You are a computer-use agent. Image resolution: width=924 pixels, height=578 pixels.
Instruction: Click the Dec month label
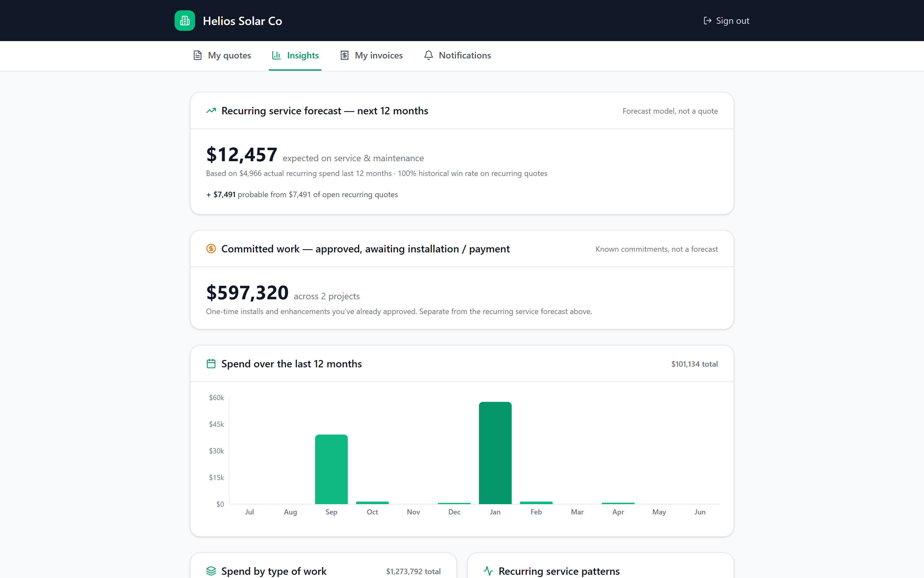tap(454, 512)
